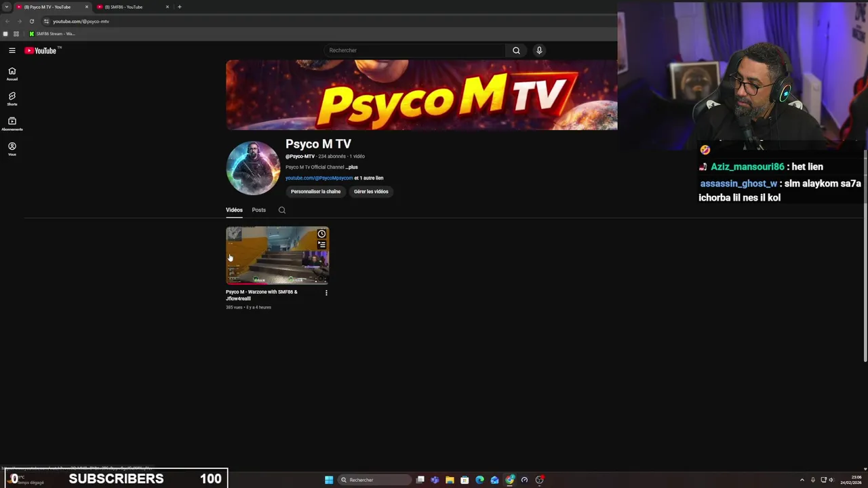Click the Psyco M TV channel banner

(x=422, y=95)
